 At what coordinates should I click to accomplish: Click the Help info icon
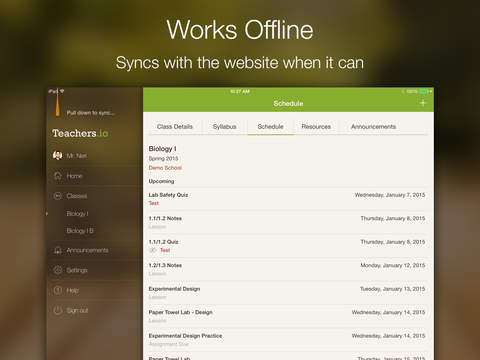click(x=58, y=290)
